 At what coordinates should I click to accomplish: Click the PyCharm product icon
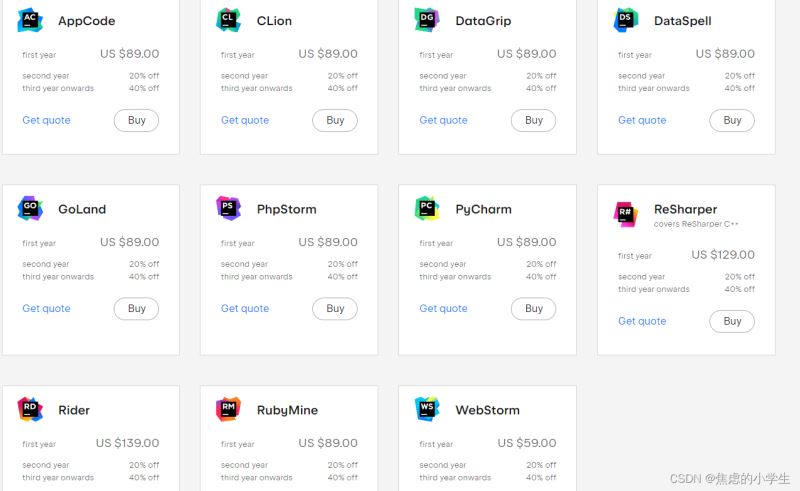point(427,208)
